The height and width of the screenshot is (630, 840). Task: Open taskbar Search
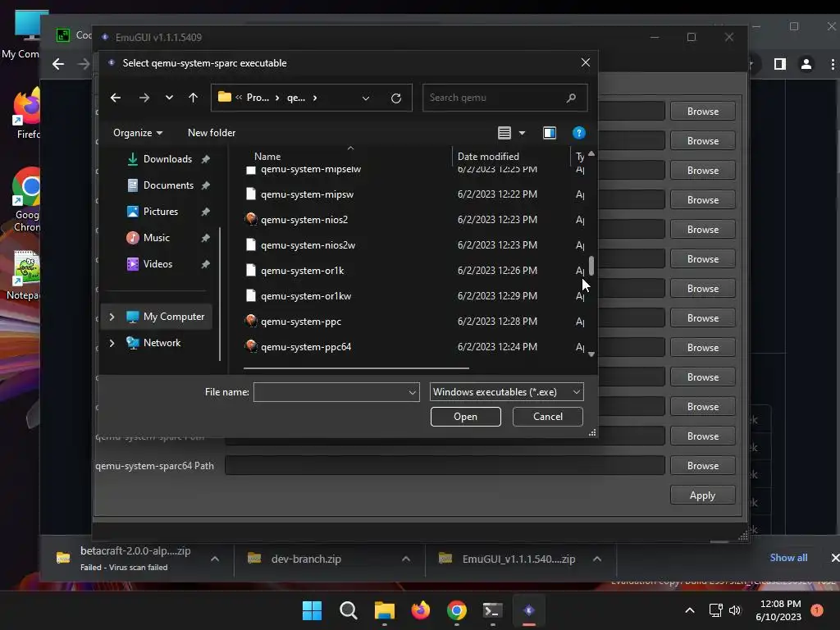[348, 610]
